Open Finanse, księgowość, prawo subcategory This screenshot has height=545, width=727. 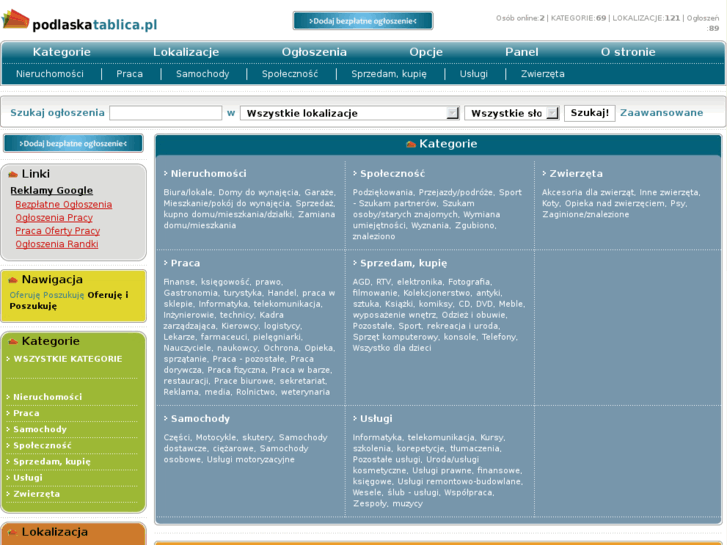click(223, 282)
